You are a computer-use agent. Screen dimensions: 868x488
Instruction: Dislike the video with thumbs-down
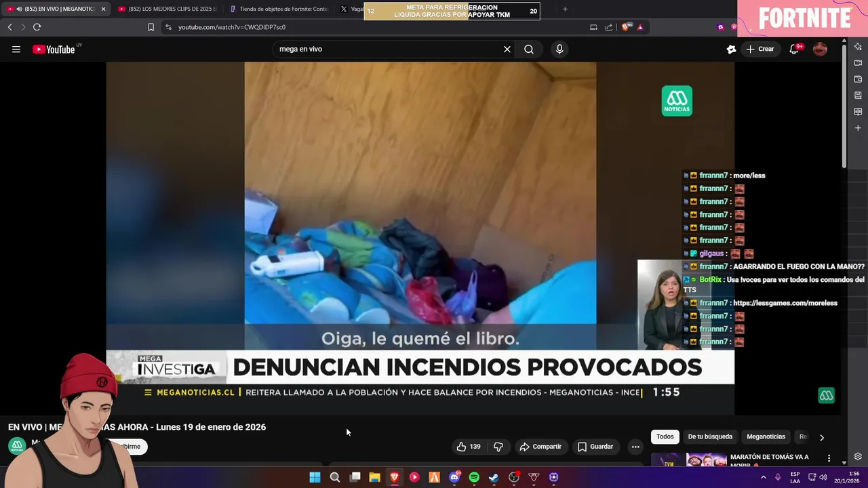pos(498,447)
